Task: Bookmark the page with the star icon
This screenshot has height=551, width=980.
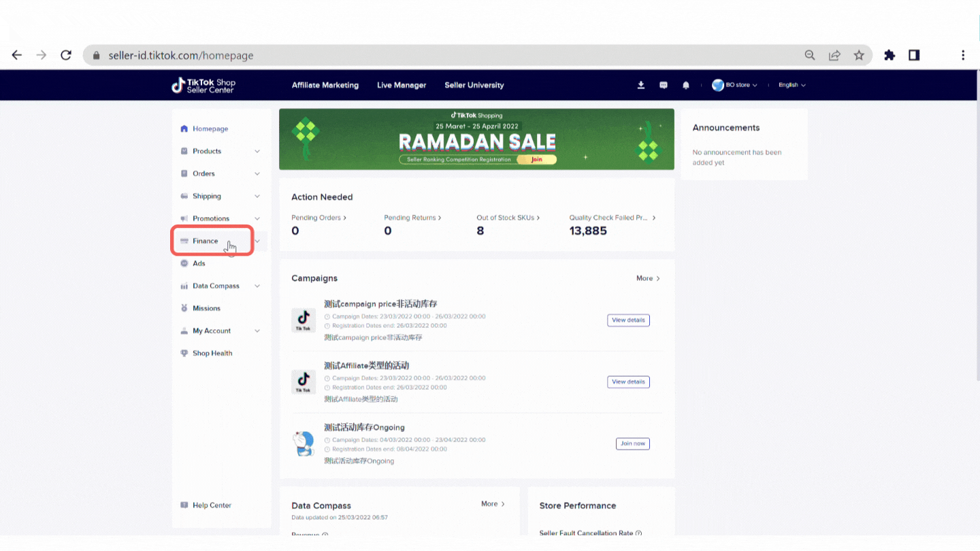Action: pyautogui.click(x=859, y=55)
